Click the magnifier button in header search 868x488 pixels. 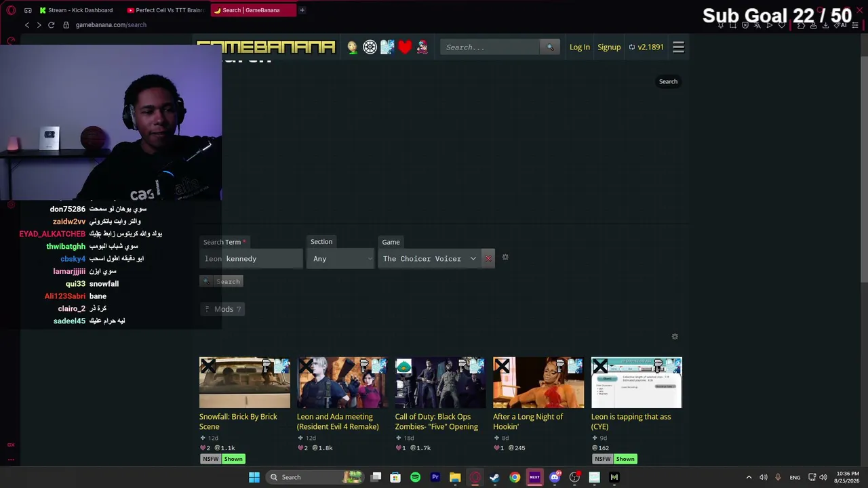tap(550, 47)
